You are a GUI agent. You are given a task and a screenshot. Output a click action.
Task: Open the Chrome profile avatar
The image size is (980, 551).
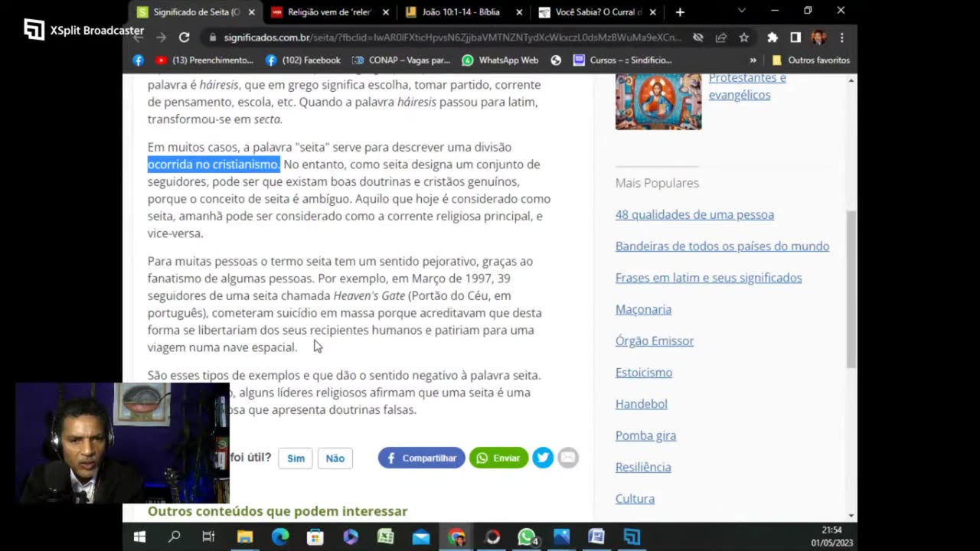(x=818, y=37)
